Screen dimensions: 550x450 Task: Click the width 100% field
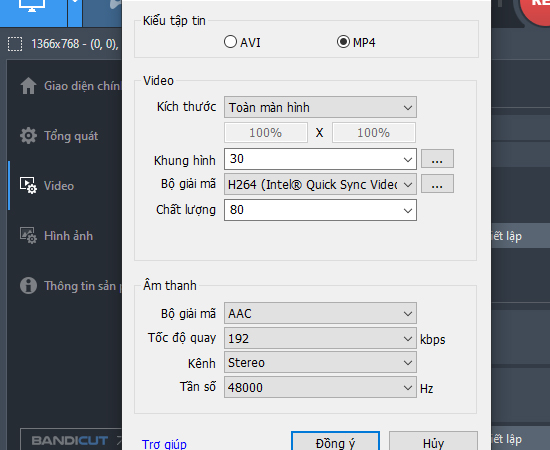pos(266,133)
